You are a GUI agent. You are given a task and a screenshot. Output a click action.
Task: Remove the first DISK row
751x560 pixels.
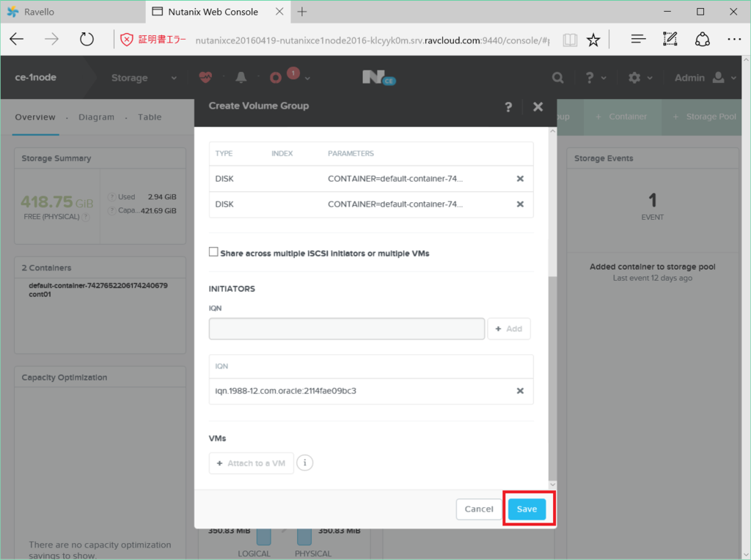(520, 179)
